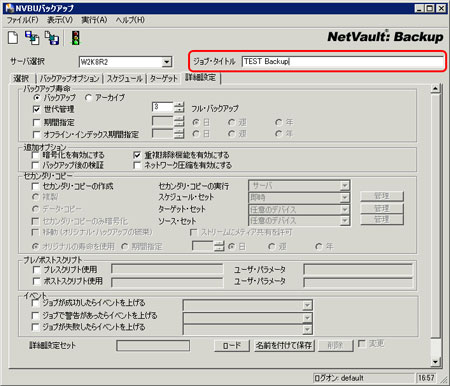Click the second toolbar icon, computers with floppy

[x=32, y=38]
